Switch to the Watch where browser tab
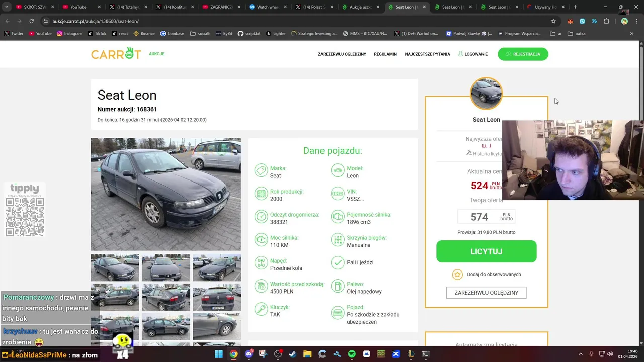644x362 pixels. click(268, 7)
